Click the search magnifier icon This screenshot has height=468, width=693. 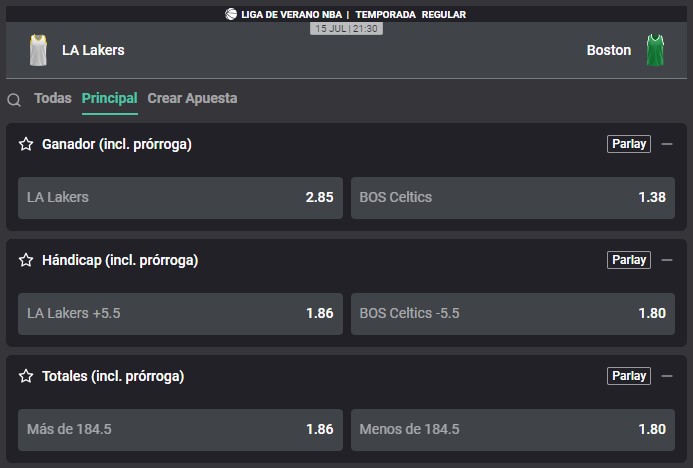click(14, 100)
